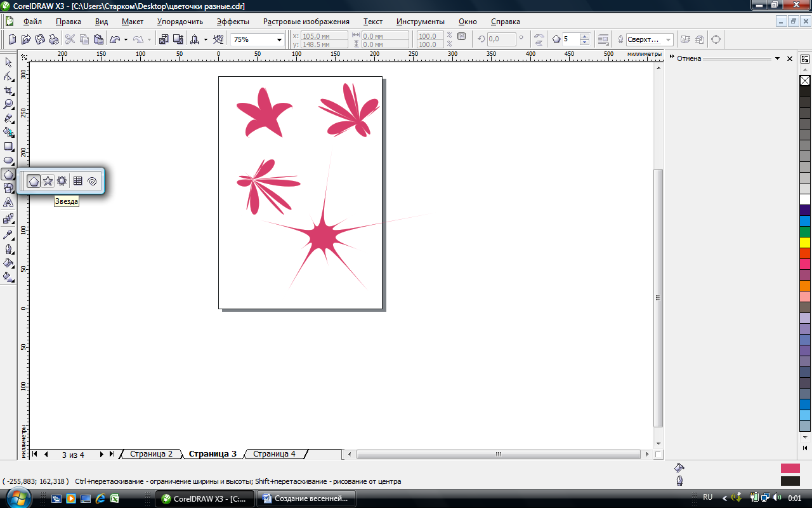Click the Export icon

click(177, 39)
